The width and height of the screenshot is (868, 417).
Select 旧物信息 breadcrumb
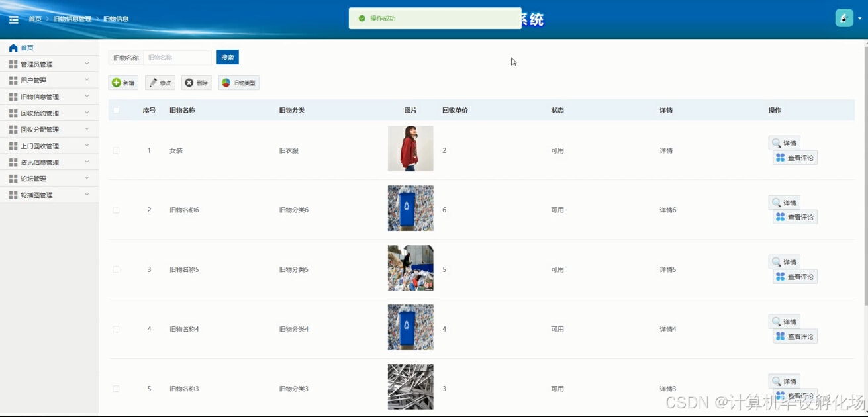click(116, 19)
